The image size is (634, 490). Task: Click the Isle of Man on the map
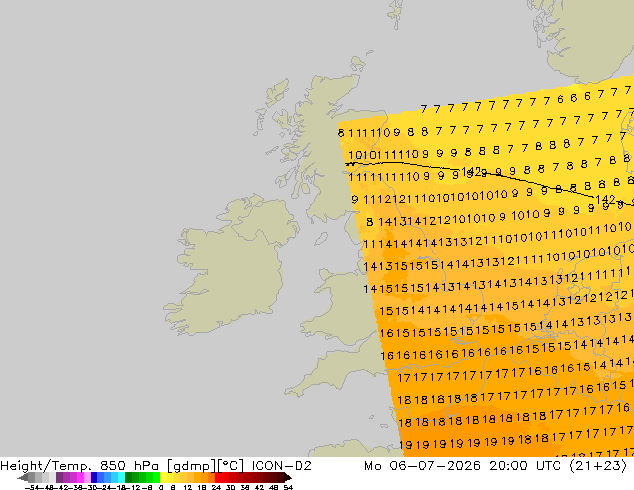click(x=321, y=239)
